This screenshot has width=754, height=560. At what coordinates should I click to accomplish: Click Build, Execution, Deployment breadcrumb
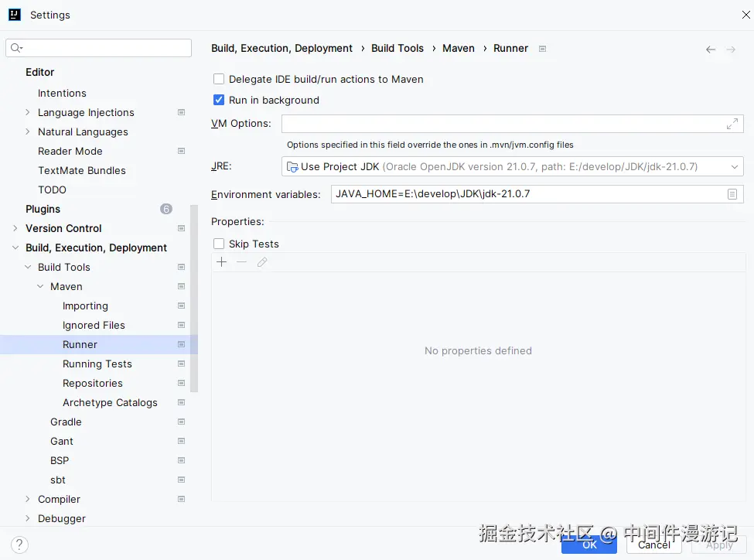(x=281, y=48)
